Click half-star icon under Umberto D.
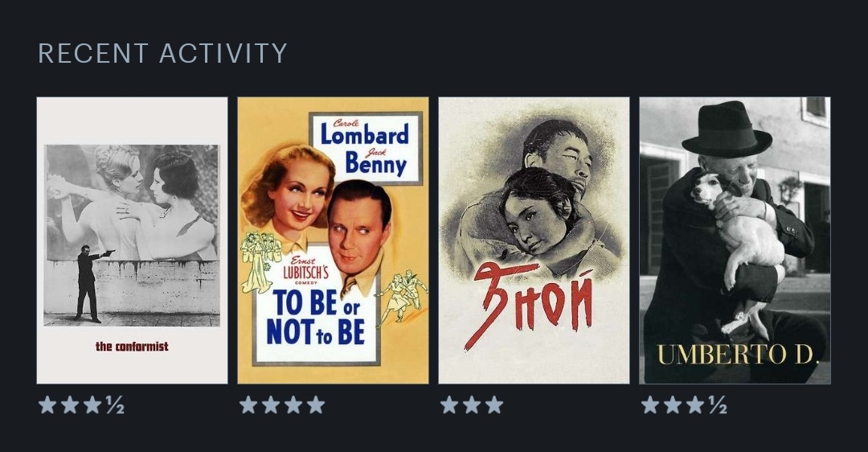868x452 pixels. [x=718, y=405]
